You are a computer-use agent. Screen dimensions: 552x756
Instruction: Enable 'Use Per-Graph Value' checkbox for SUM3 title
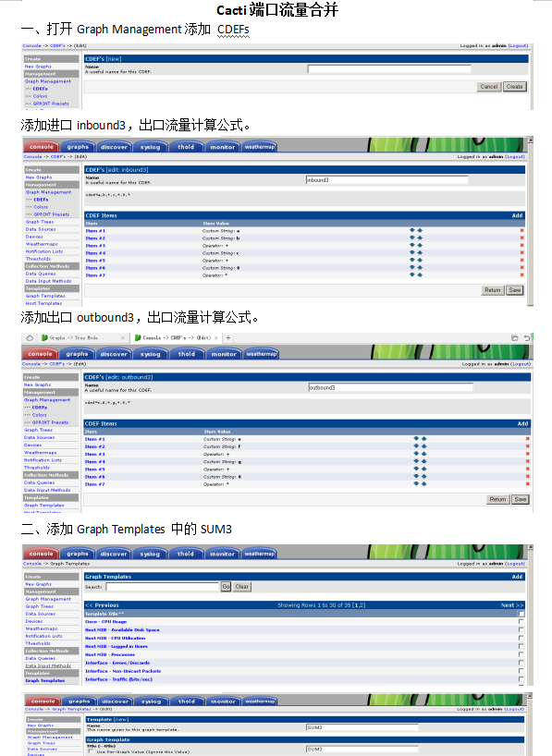click(x=92, y=751)
